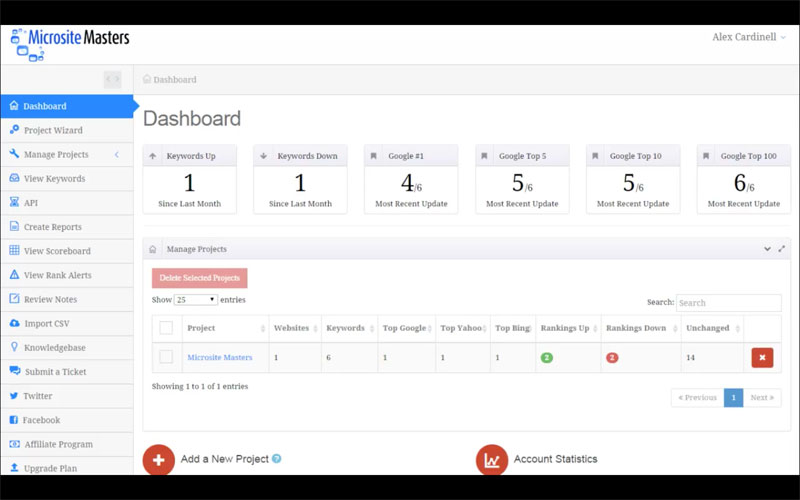Open Project Wizard menu item
Viewport: 800px width, 500px height.
pos(67,130)
